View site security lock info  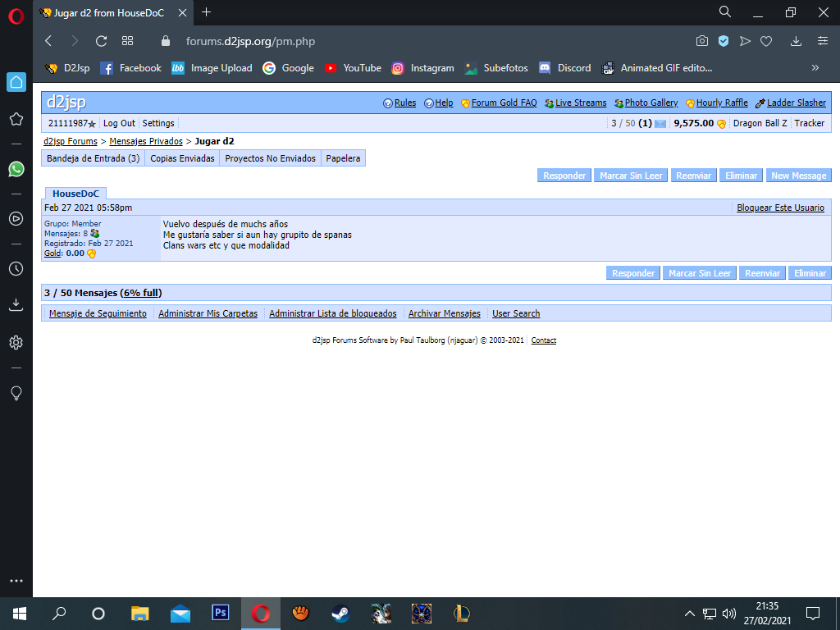click(x=166, y=41)
